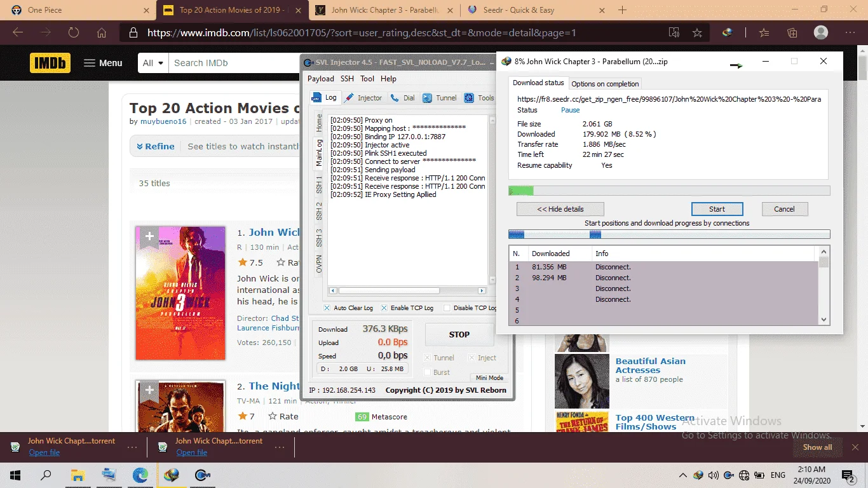Viewport: 868px width, 488px height.
Task: Select the SSH 1 vertical tab
Action: [x=320, y=186]
